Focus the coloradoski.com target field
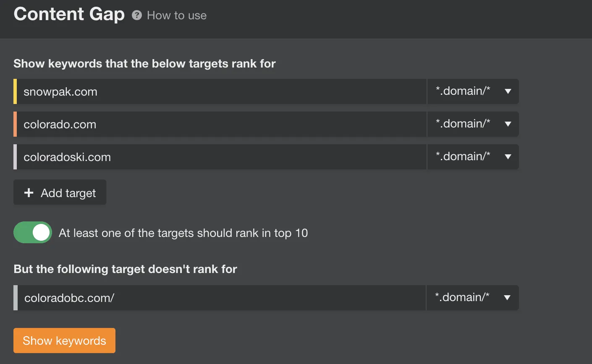The image size is (592, 364). coord(221,157)
